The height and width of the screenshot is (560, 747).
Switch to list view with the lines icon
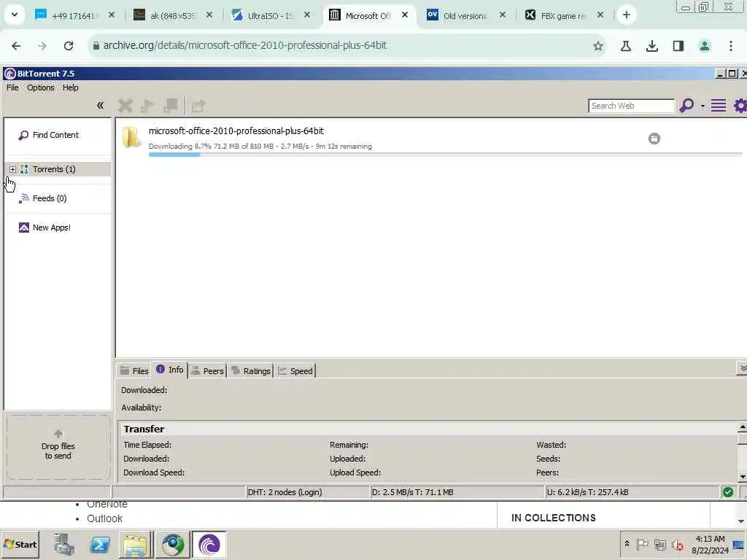click(x=719, y=105)
